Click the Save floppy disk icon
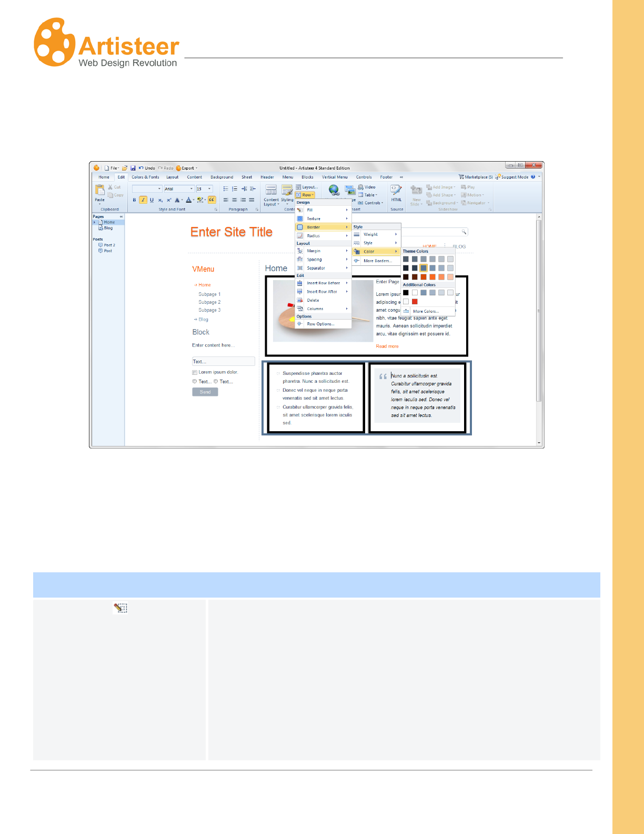This screenshot has width=644, height=834. coord(133,168)
